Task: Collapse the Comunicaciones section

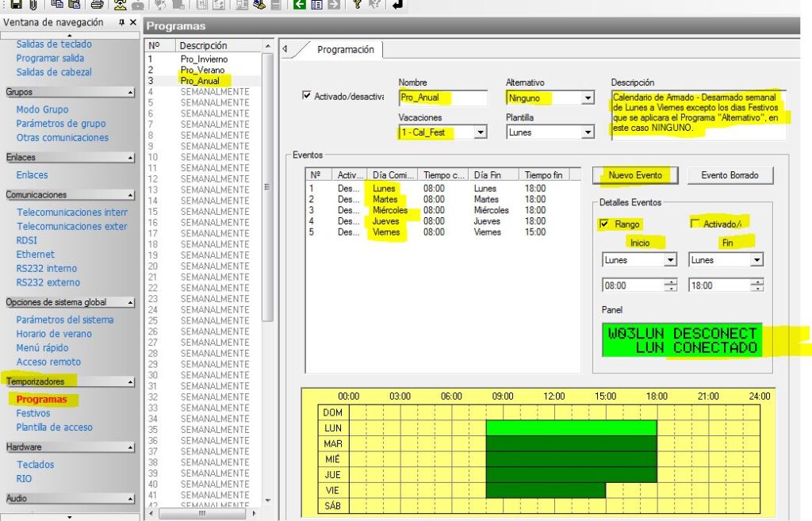Action: (x=131, y=195)
